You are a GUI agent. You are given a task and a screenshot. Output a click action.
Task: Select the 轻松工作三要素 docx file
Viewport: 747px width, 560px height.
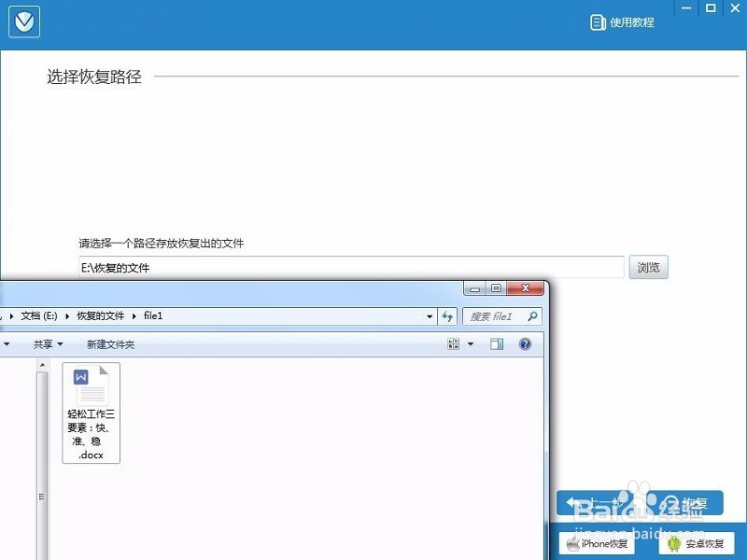click(x=91, y=413)
